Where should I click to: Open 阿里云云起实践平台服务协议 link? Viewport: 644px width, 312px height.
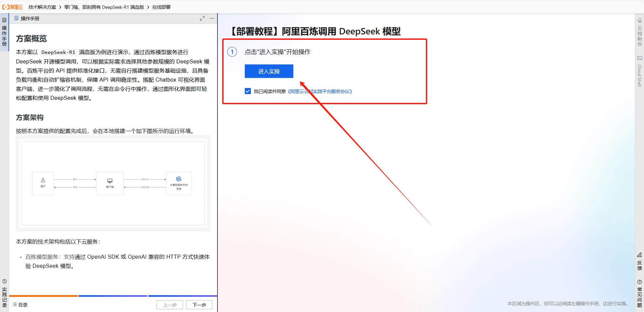tap(320, 91)
